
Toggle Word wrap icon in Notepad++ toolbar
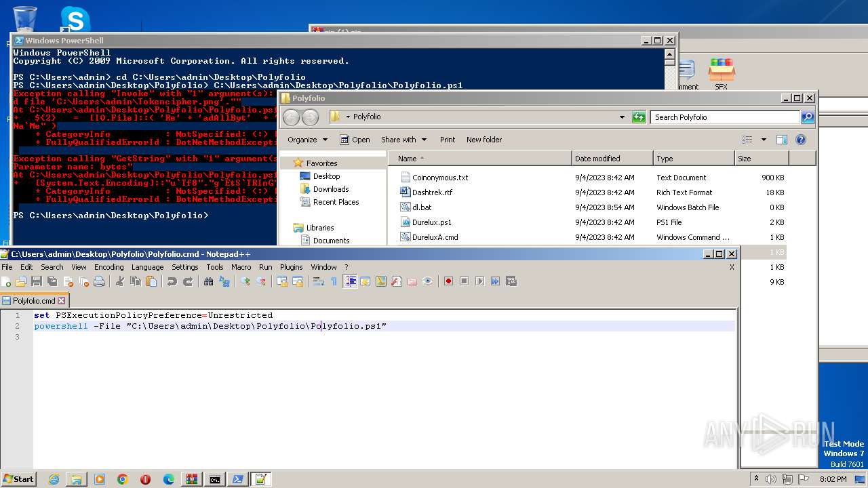pyautogui.click(x=318, y=281)
